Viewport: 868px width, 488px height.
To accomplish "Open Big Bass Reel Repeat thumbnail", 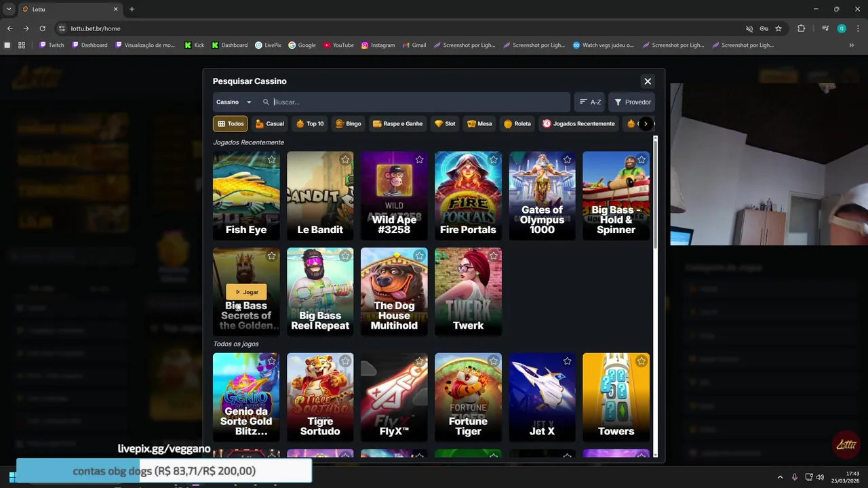I will tap(320, 292).
